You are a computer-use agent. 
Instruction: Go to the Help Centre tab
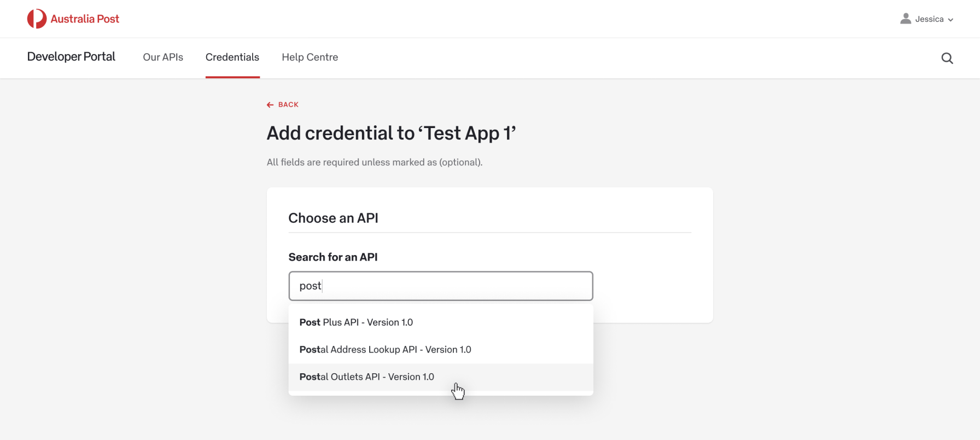tap(310, 57)
